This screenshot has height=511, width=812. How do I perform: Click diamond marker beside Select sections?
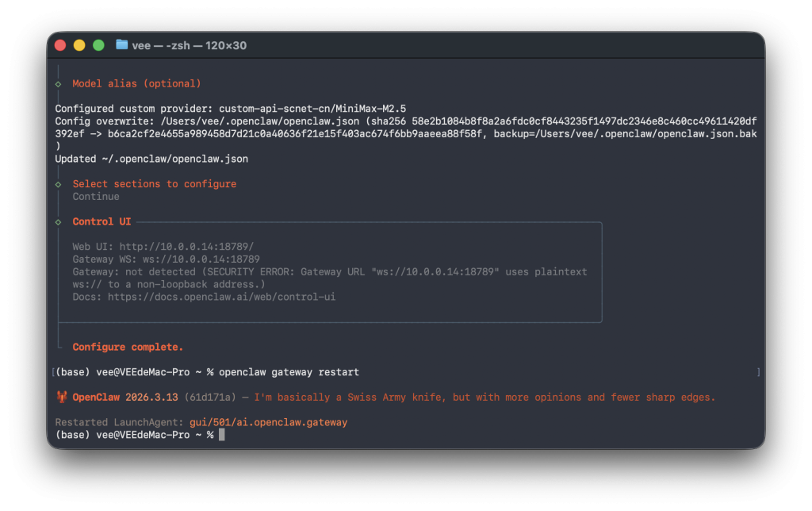click(59, 184)
